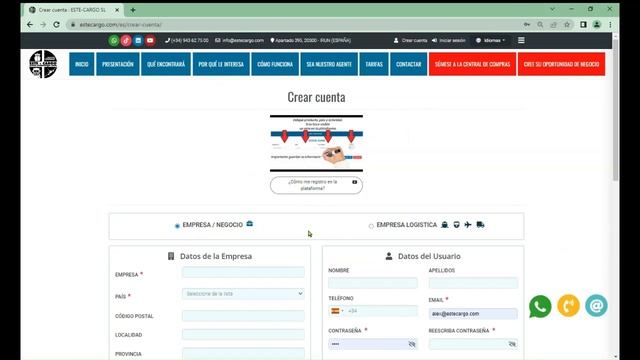The width and height of the screenshot is (640, 360).
Task: Click the phone number link in the top bar
Action: point(187,40)
